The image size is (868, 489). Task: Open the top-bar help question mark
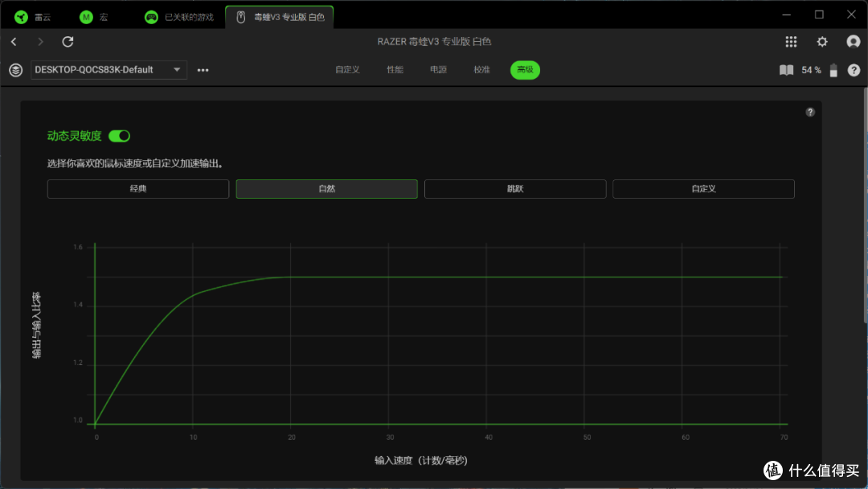(854, 70)
